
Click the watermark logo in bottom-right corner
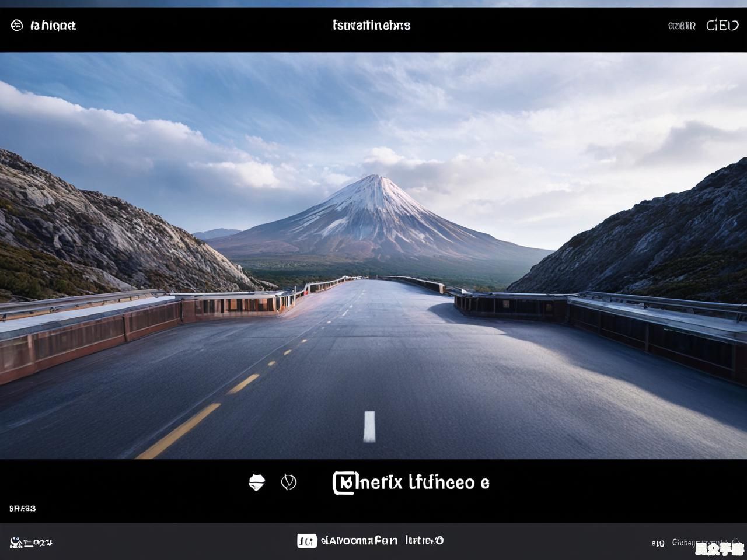[719, 548]
